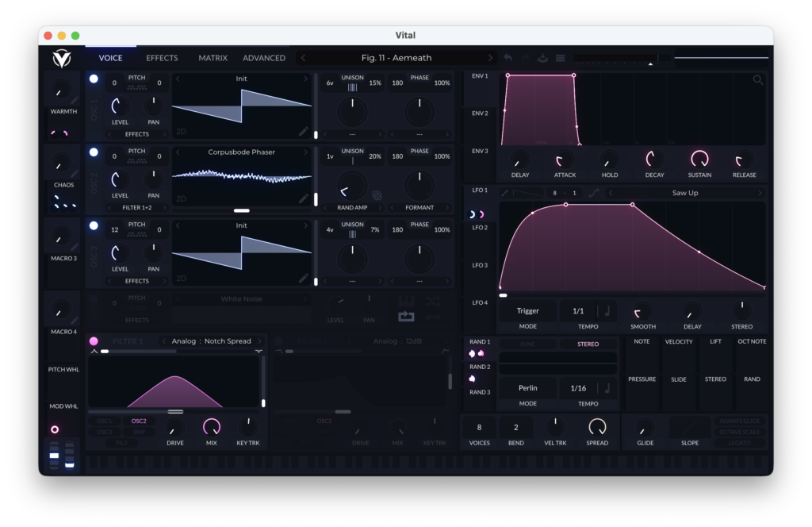
Task: Click the OSC 2 wavetable pencil edit icon
Action: tap(304, 198)
